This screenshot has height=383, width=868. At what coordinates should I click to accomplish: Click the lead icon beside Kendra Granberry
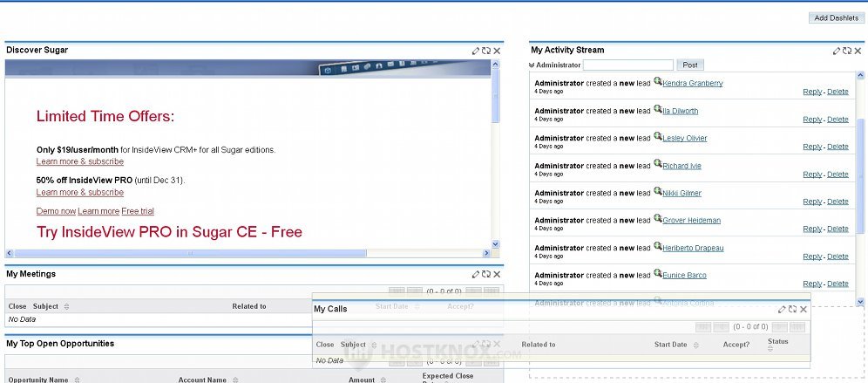tap(657, 81)
